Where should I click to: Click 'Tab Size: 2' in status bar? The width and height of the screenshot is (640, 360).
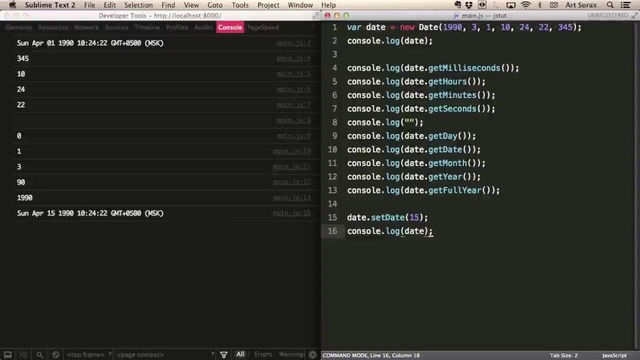click(x=563, y=356)
